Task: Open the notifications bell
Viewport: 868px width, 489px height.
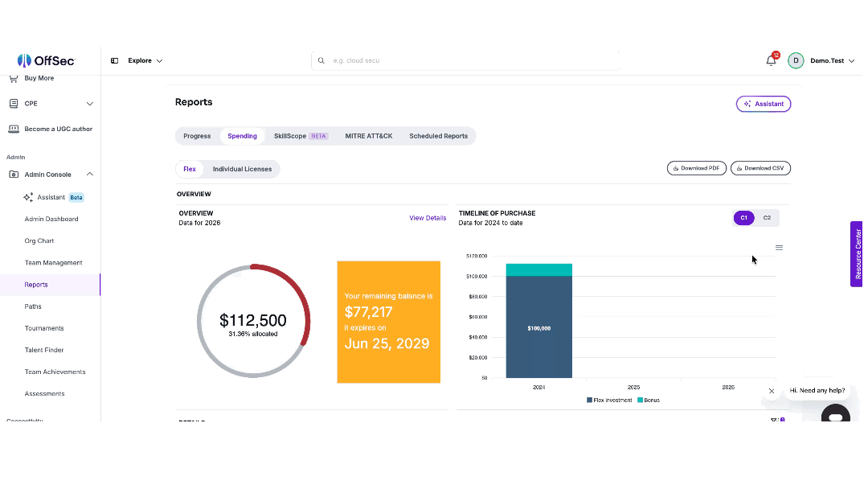Action: (x=771, y=60)
